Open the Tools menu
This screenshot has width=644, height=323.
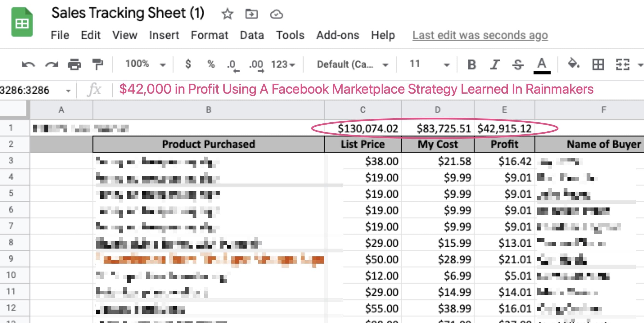tap(290, 35)
